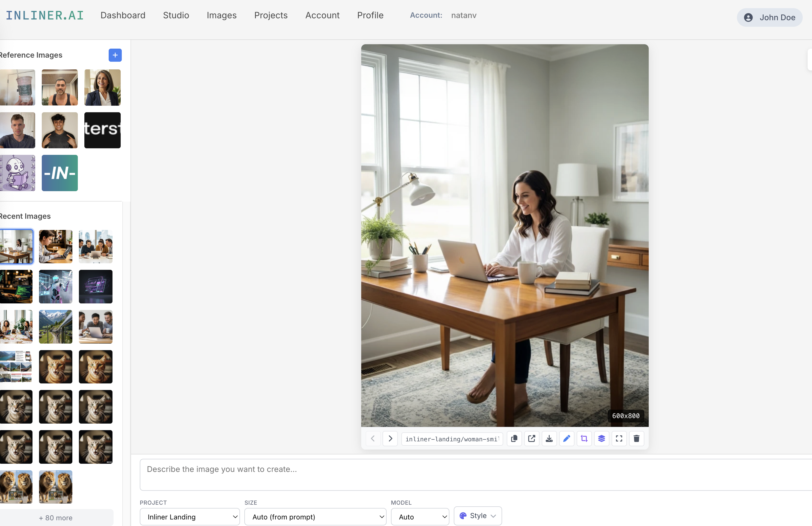This screenshot has height=526, width=812.
Task: Go to the previous image
Action: click(x=373, y=439)
